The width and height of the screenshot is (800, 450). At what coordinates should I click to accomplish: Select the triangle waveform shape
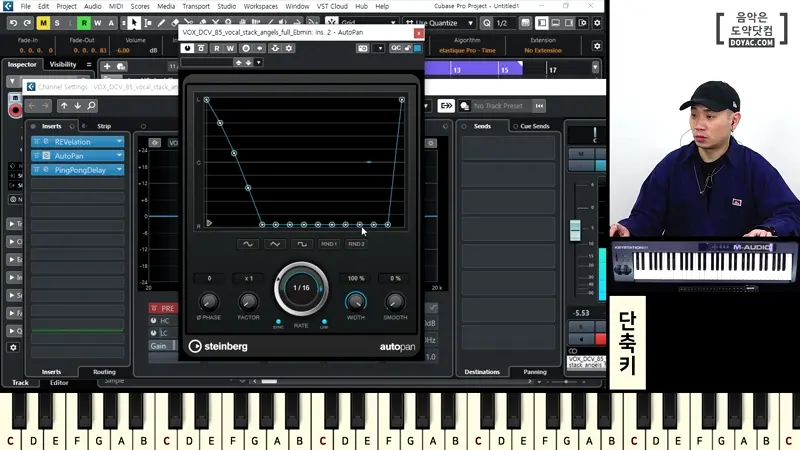pos(275,244)
